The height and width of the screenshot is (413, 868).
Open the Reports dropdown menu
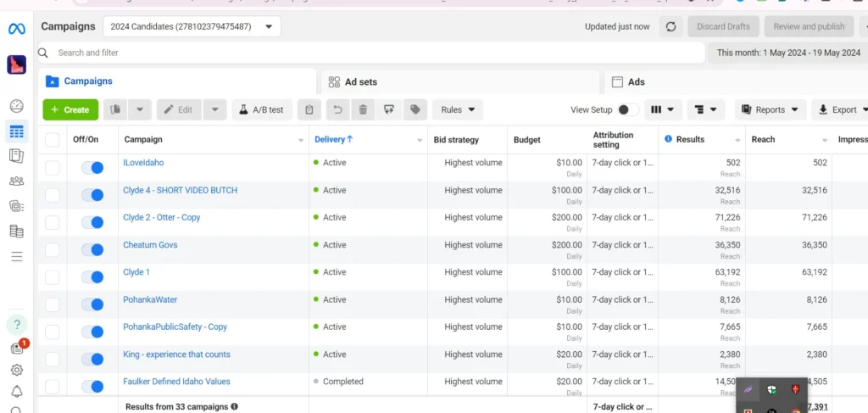click(770, 109)
